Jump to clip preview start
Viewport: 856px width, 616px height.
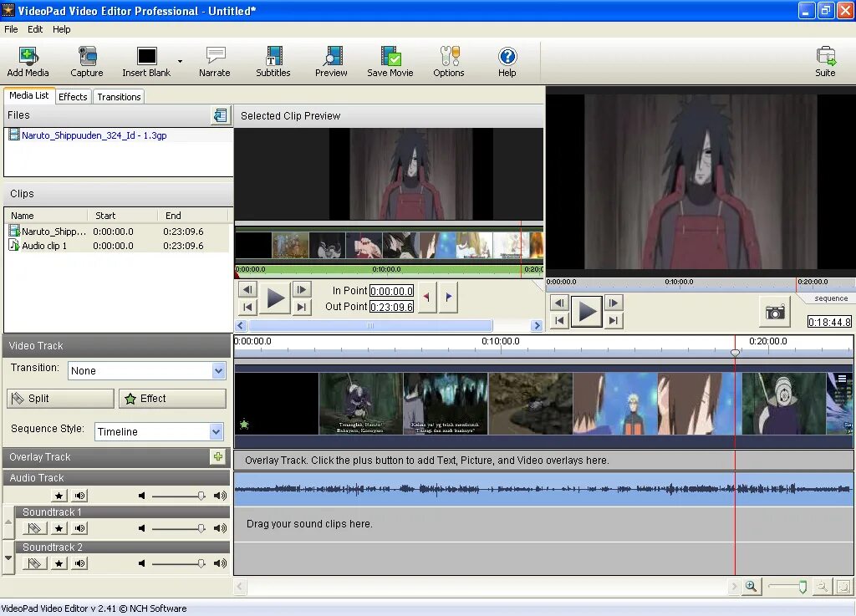tap(247, 308)
